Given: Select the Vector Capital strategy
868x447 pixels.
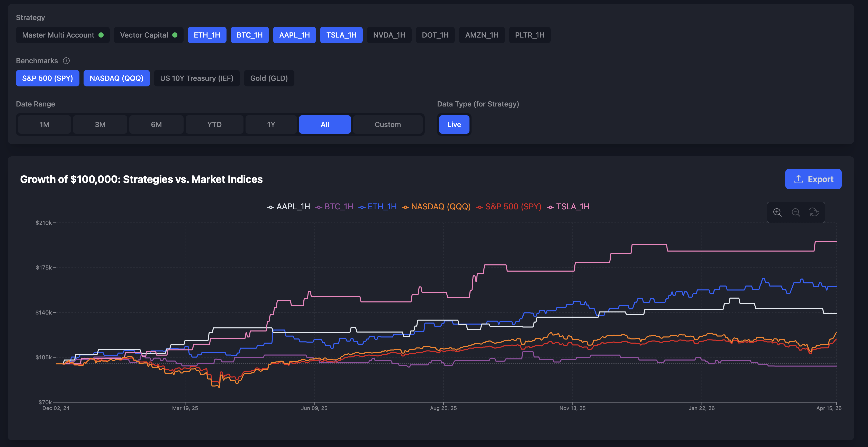Looking at the screenshot, I should pyautogui.click(x=148, y=35).
